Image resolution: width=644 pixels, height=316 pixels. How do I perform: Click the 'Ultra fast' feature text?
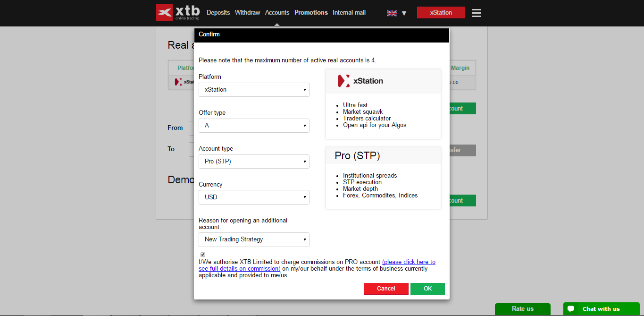tap(355, 105)
